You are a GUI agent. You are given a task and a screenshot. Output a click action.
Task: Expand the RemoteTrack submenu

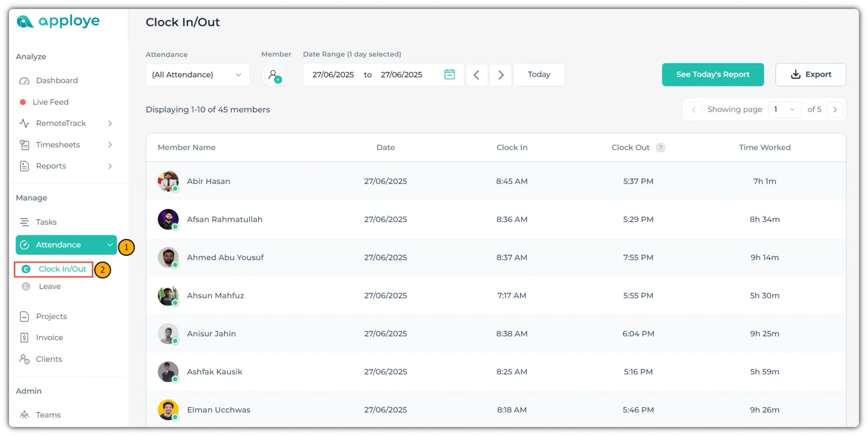click(x=110, y=124)
